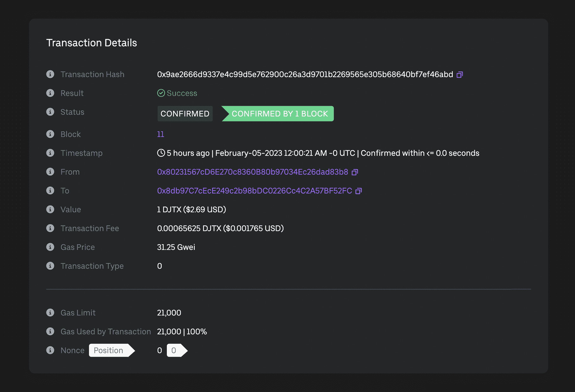Copy the To address
Viewport: 575px width, 392px height.
click(x=358, y=191)
